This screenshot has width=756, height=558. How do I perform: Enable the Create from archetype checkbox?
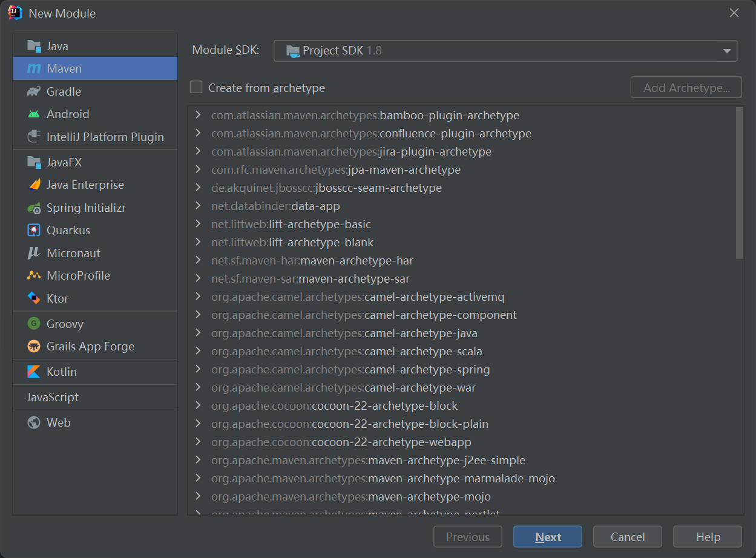click(x=196, y=87)
